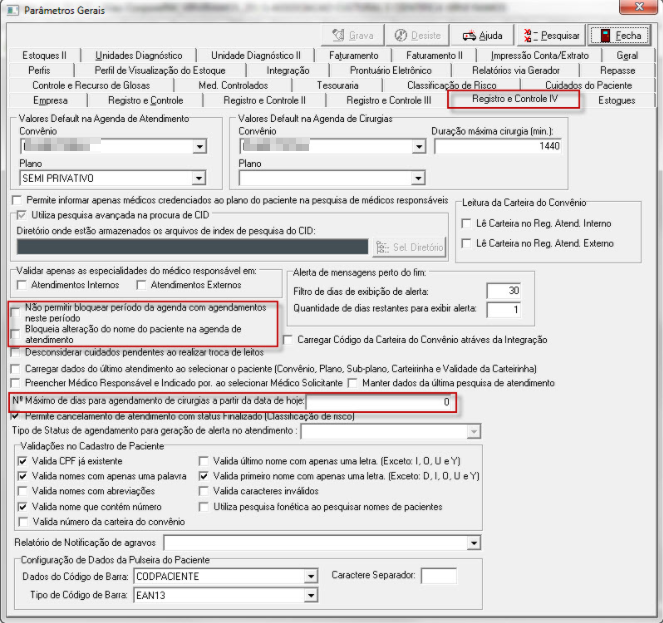Enable Bloqueia alteração do nome do paciente

coord(16,334)
